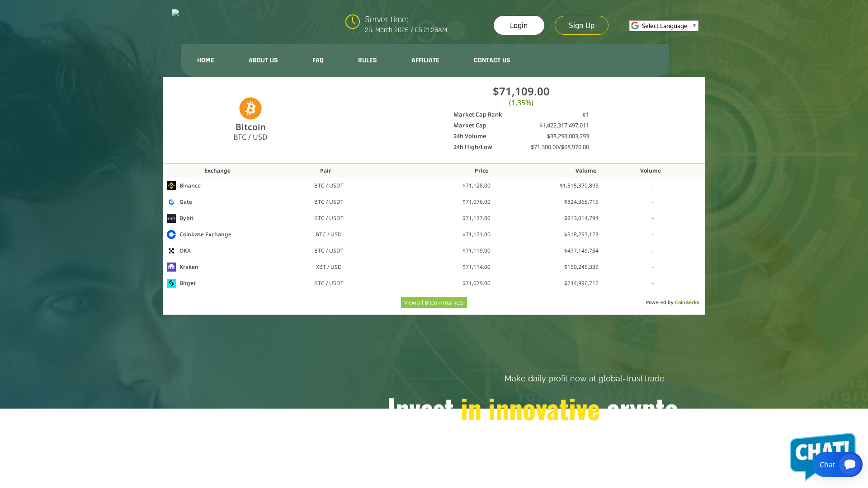The image size is (868, 488).
Task: Click the Bybit exchange icon
Action: (171, 218)
